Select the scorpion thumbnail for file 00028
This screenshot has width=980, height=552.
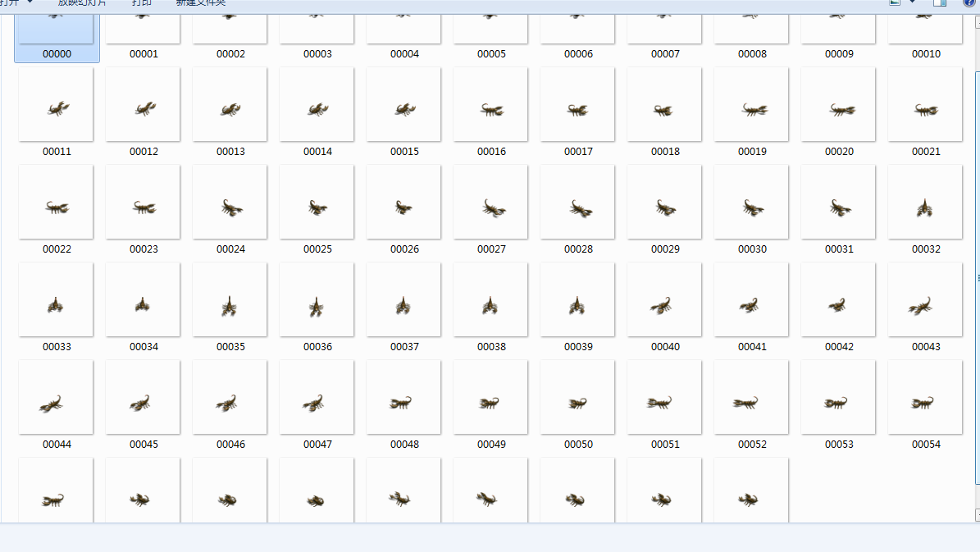(577, 202)
